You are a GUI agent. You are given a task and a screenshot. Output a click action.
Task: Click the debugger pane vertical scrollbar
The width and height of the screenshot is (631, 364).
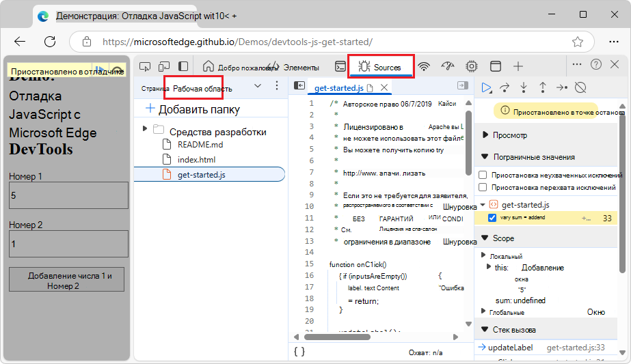622,193
